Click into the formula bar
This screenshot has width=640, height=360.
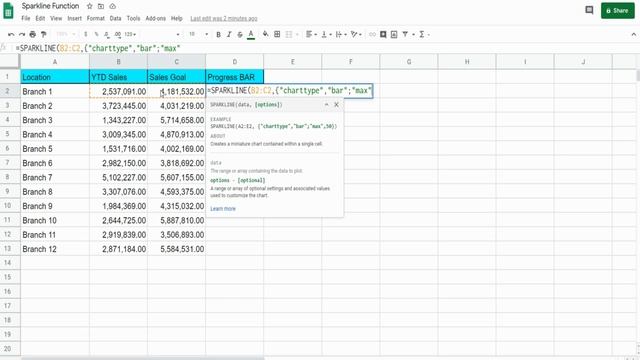point(327,48)
